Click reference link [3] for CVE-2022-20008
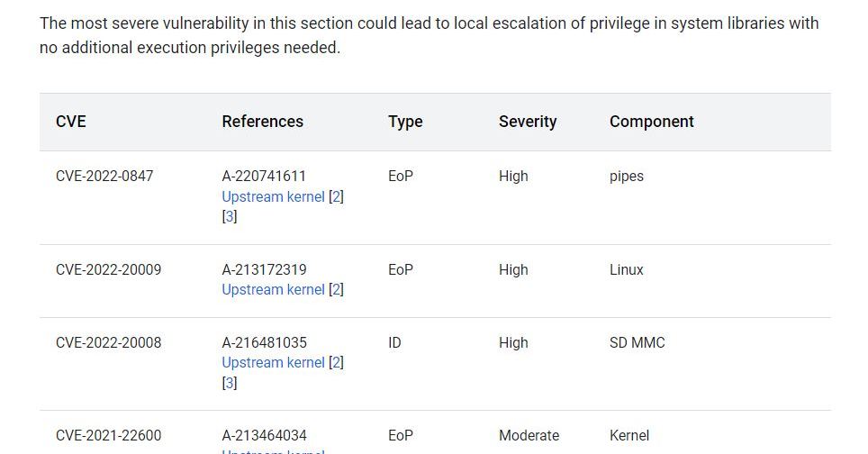The width and height of the screenshot is (868, 454). pos(230,383)
